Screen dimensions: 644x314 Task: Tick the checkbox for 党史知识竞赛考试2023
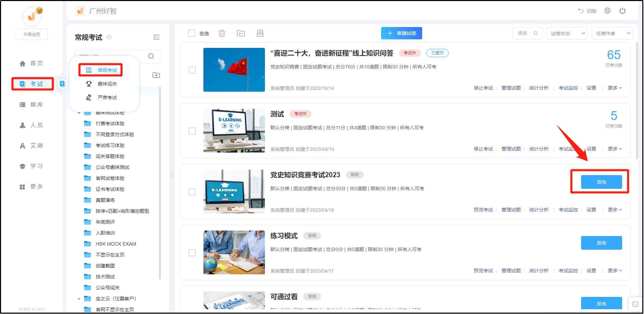(192, 192)
